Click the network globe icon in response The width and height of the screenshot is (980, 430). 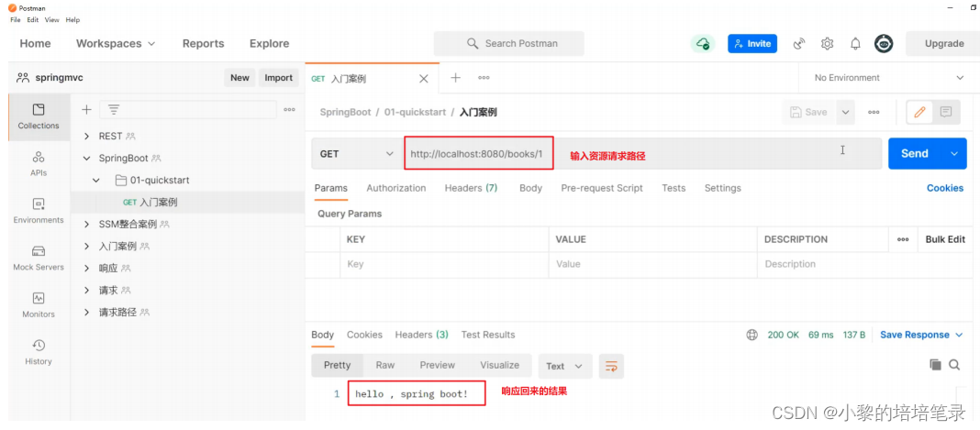(752, 336)
